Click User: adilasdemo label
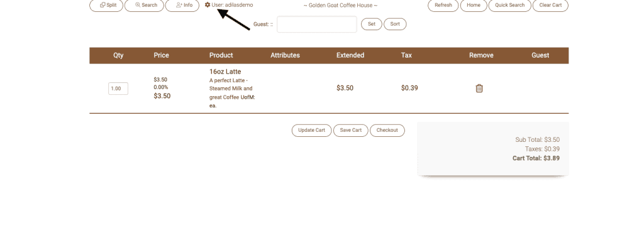Screen dimensions: 644x243 click(232, 5)
